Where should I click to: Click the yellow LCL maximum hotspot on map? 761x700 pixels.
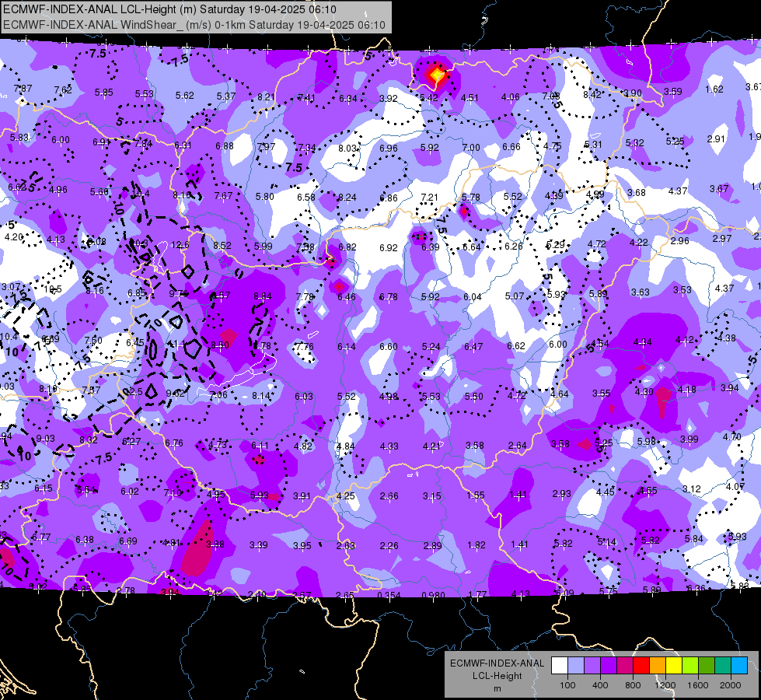pyautogui.click(x=436, y=75)
